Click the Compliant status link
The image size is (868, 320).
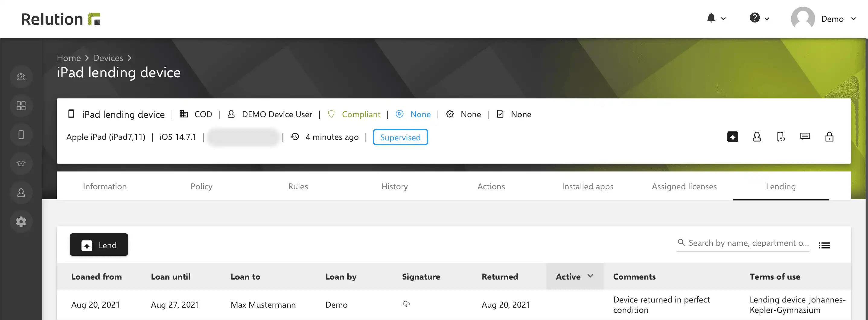[361, 114]
